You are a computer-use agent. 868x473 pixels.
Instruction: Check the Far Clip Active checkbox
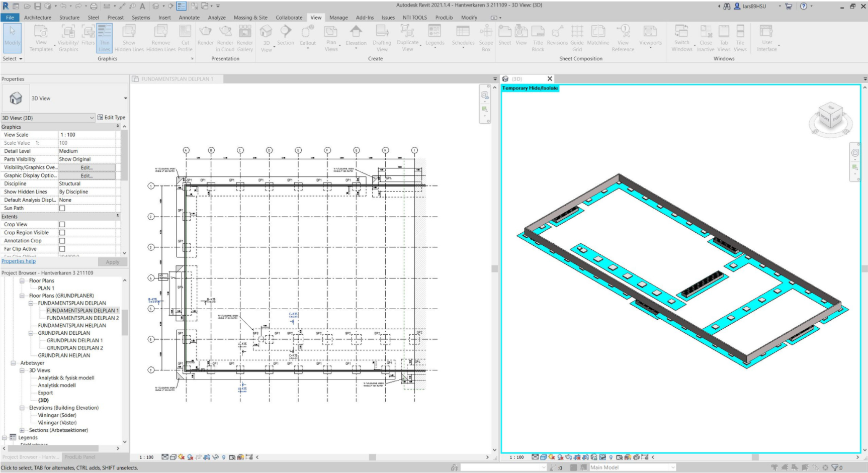click(62, 249)
